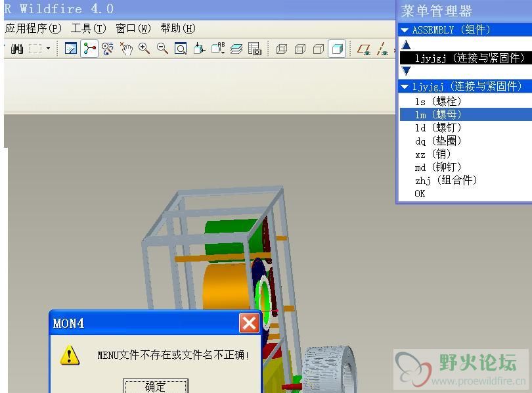Click the refit view to screen icon
This screenshot has width=532, height=393.
coord(181,49)
